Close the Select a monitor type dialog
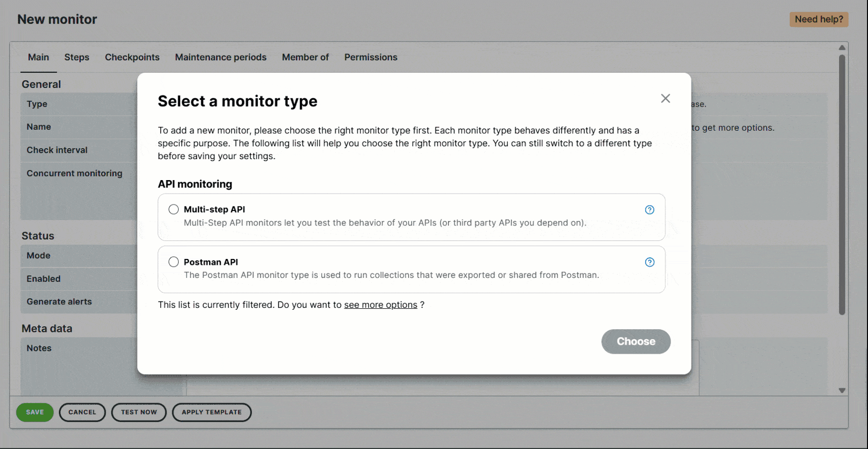 (x=665, y=98)
